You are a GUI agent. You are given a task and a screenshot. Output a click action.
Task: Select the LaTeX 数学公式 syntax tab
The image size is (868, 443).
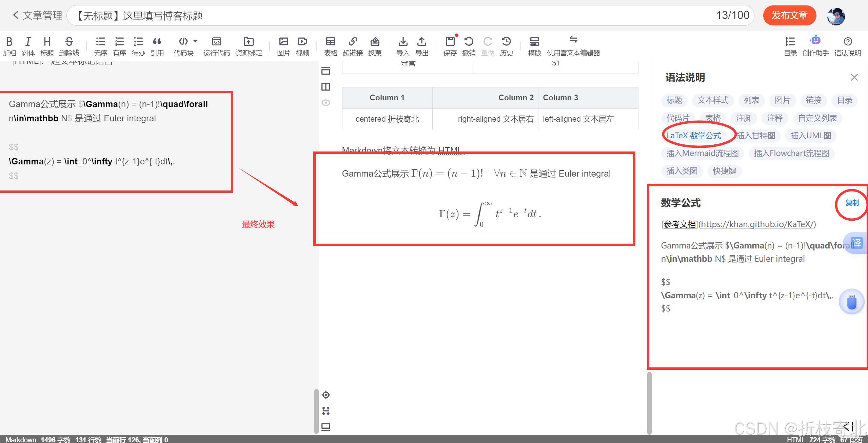(x=693, y=136)
